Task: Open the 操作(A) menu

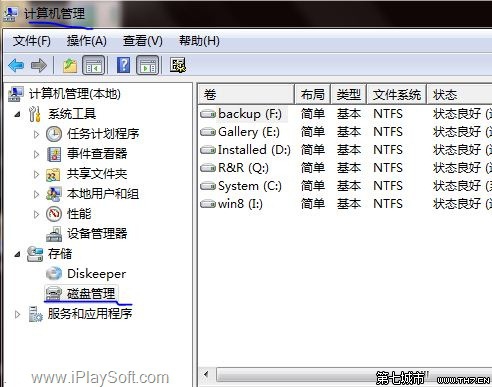Action: point(87,41)
